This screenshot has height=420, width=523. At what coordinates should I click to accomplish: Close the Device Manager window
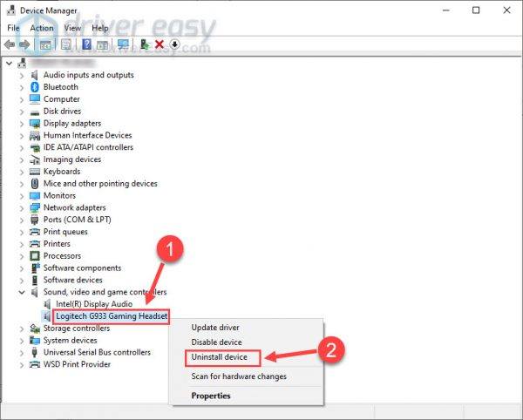[506, 10]
